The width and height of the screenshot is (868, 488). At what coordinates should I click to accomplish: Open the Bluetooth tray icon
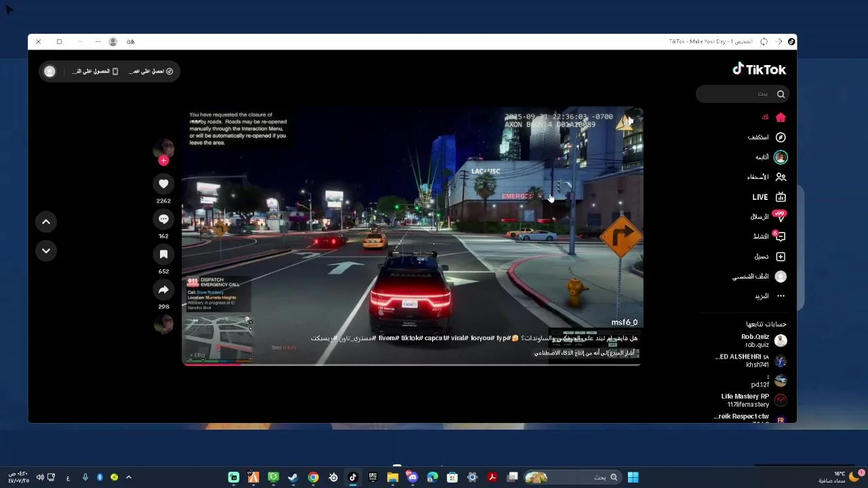click(100, 477)
